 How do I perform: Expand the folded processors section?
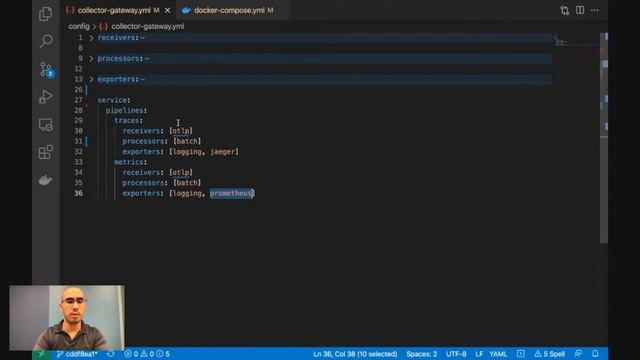click(x=91, y=59)
